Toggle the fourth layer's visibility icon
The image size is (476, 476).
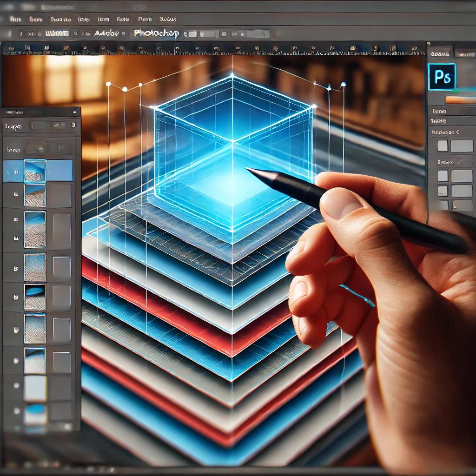(x=16, y=268)
